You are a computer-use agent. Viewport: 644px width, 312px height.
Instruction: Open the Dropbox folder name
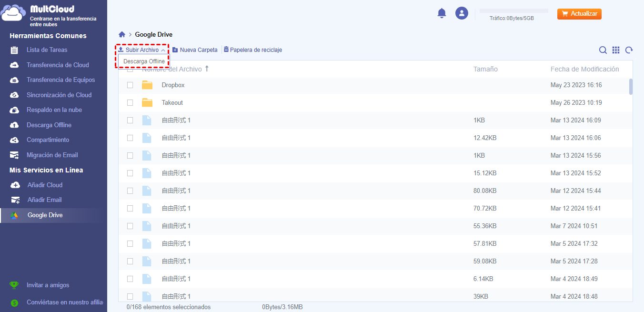(173, 85)
